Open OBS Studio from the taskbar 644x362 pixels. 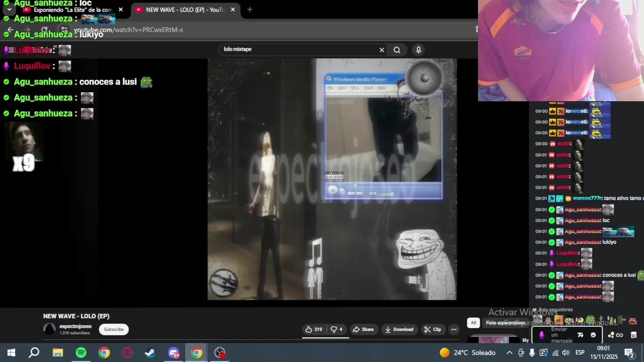point(220,352)
